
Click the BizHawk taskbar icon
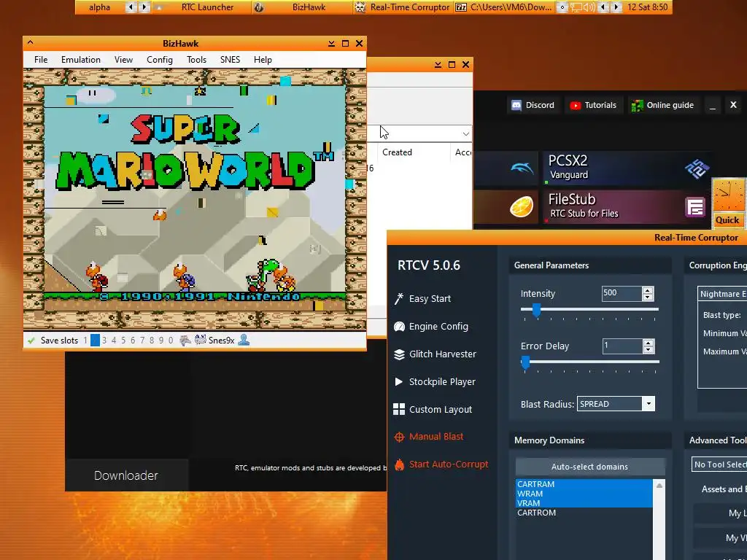[259, 7]
